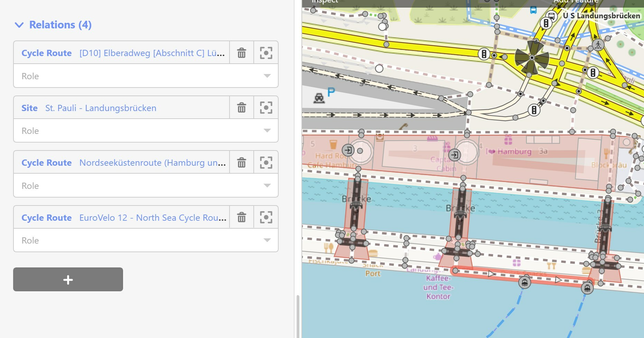Screen dimensions: 644x338
Task: Click the sidebar vertical scrollbar
Action: pos(297,315)
